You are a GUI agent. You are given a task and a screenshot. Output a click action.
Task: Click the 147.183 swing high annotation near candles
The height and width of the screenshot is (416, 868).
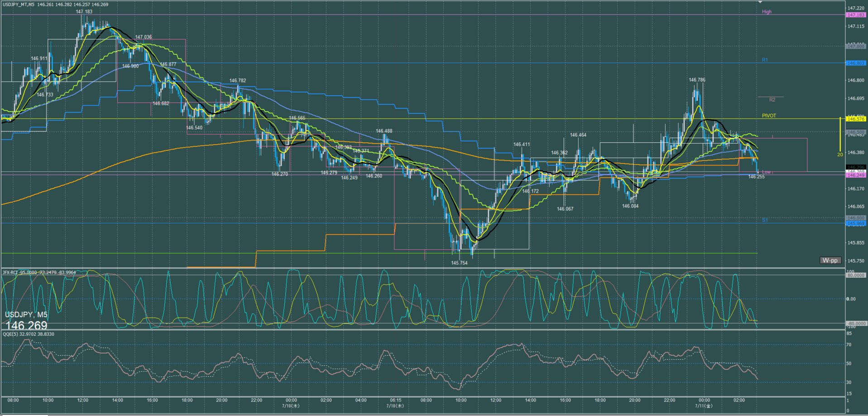tap(84, 12)
